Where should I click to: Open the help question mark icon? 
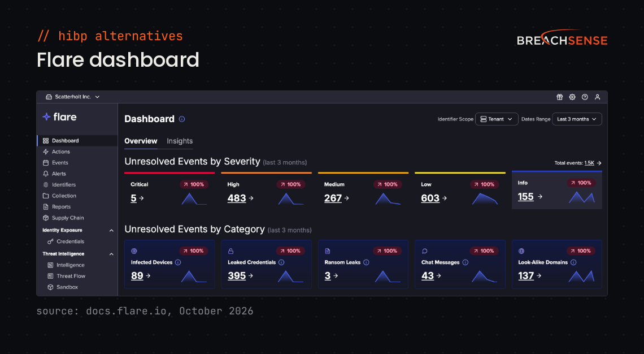pos(585,97)
